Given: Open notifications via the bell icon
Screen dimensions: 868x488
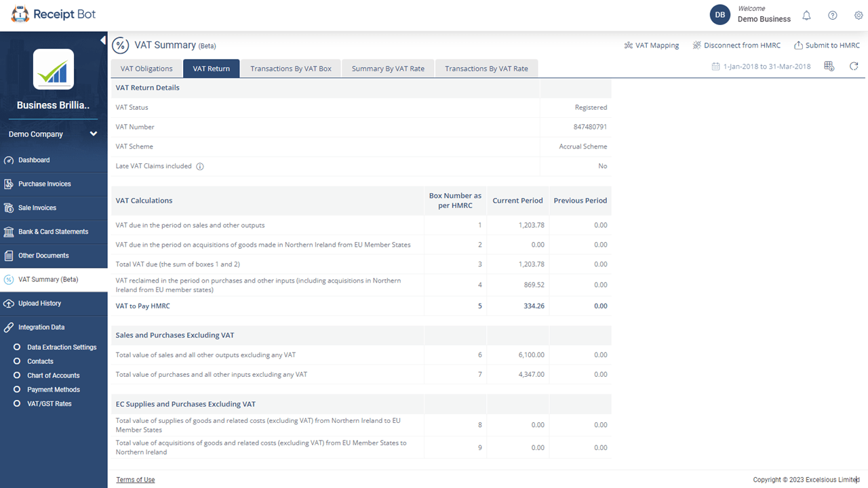Looking at the screenshot, I should pos(806,15).
